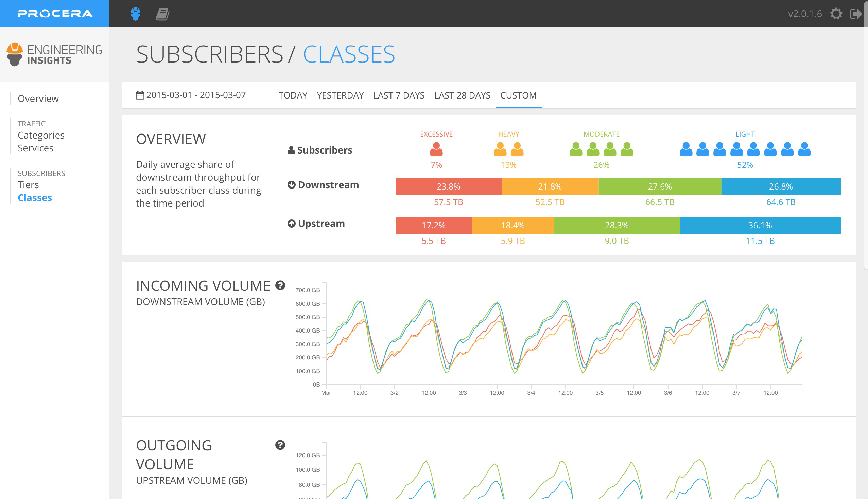Click the 9.0 TB upstream value

pos(617,241)
